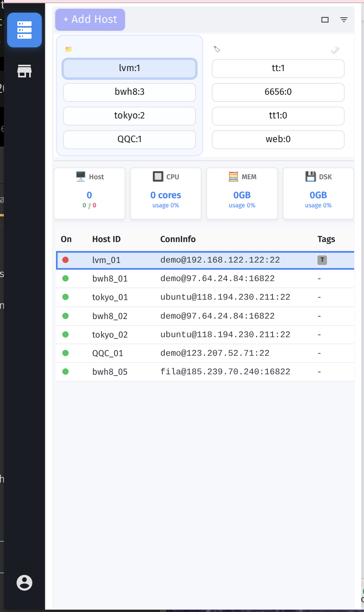
Task: Click the clear-tag eraser icon on the right
Action: click(x=335, y=50)
